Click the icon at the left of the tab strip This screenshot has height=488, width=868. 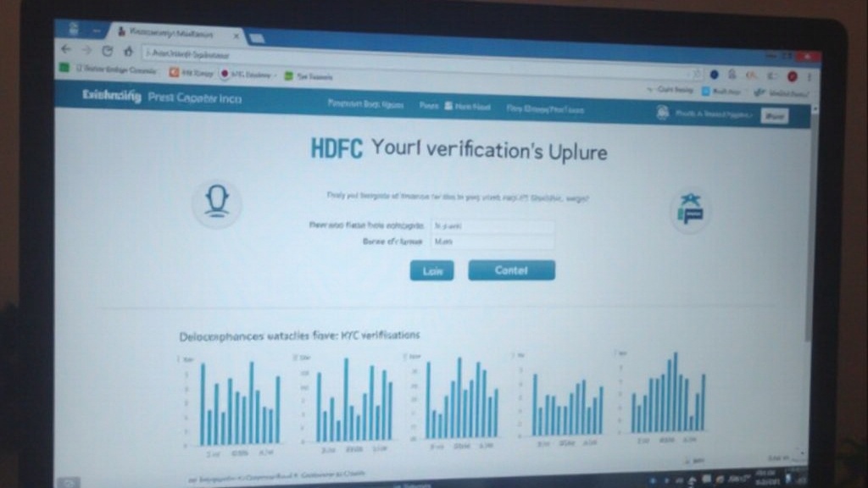click(73, 30)
